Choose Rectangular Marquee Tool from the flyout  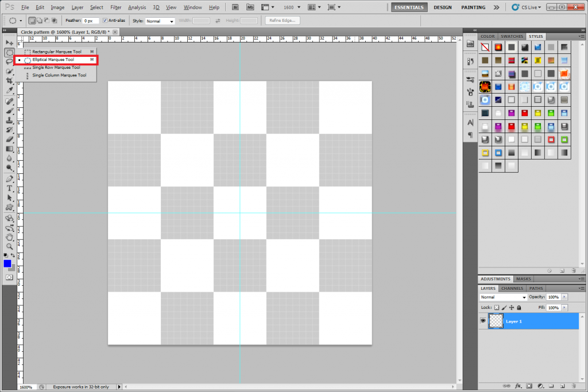56,52
